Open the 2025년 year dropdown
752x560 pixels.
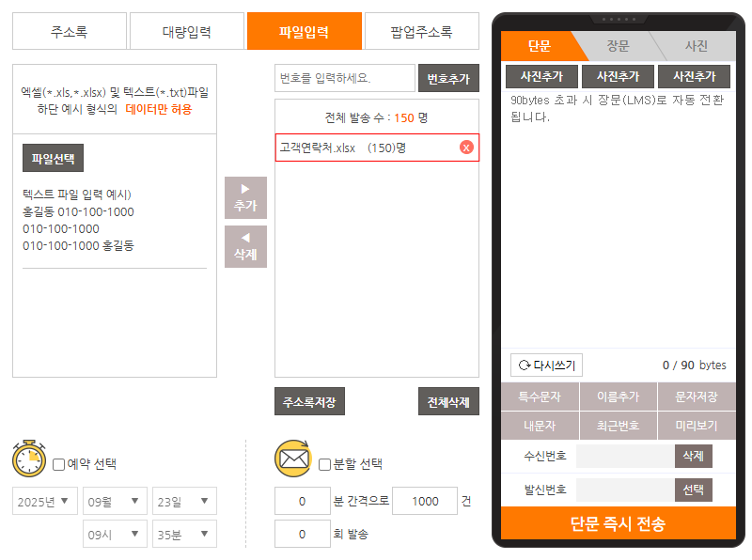coord(45,501)
